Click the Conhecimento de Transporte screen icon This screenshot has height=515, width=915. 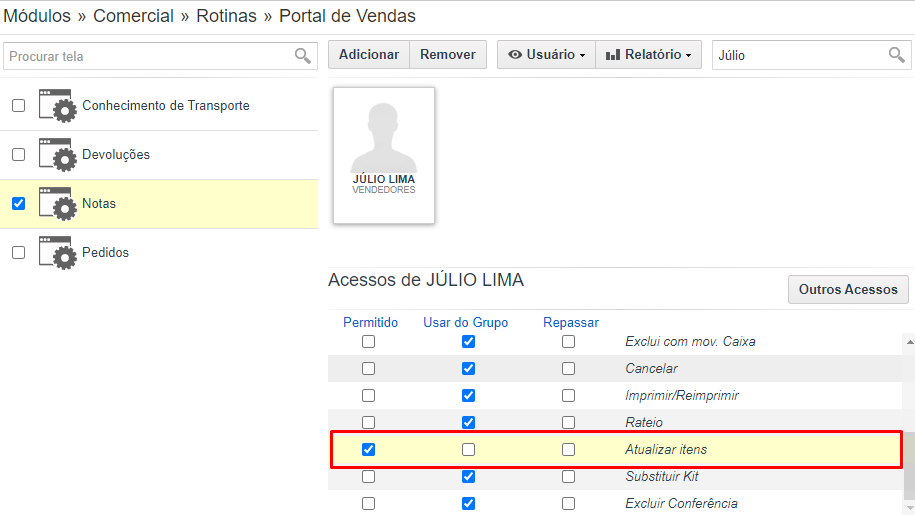(x=57, y=106)
